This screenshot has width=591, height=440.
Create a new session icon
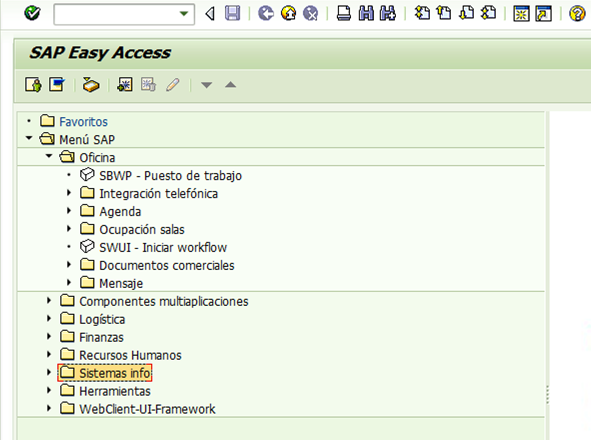[521, 14]
